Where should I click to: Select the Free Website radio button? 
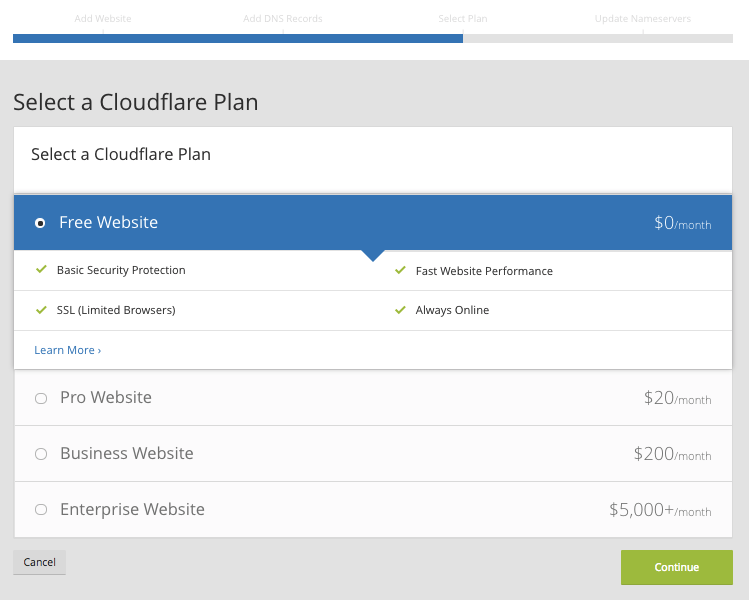click(40, 223)
